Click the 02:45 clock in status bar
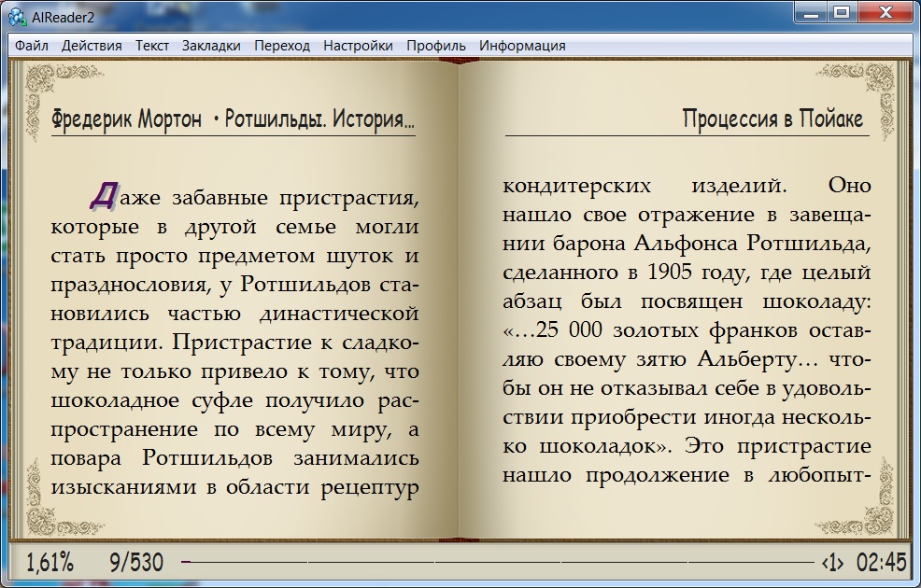The image size is (921, 588). (x=881, y=562)
